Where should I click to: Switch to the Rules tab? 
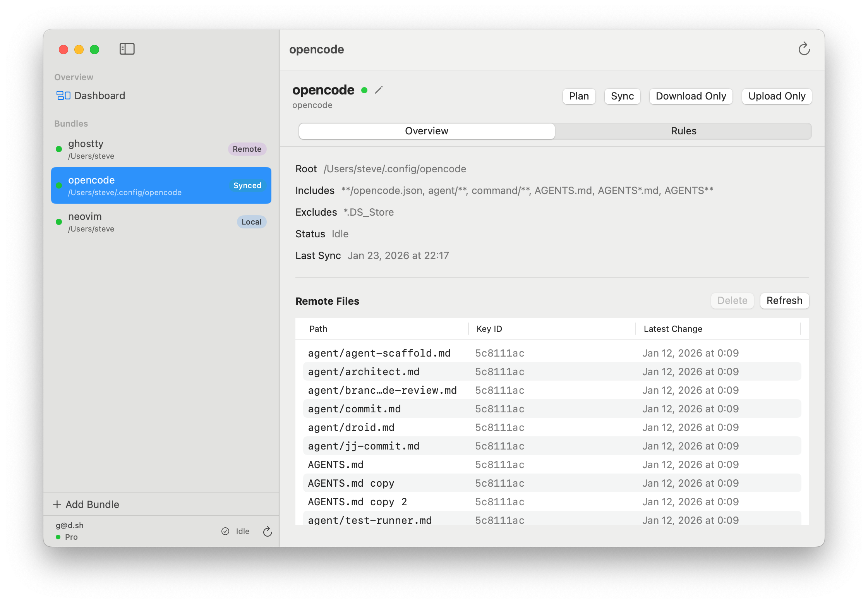[x=683, y=131]
